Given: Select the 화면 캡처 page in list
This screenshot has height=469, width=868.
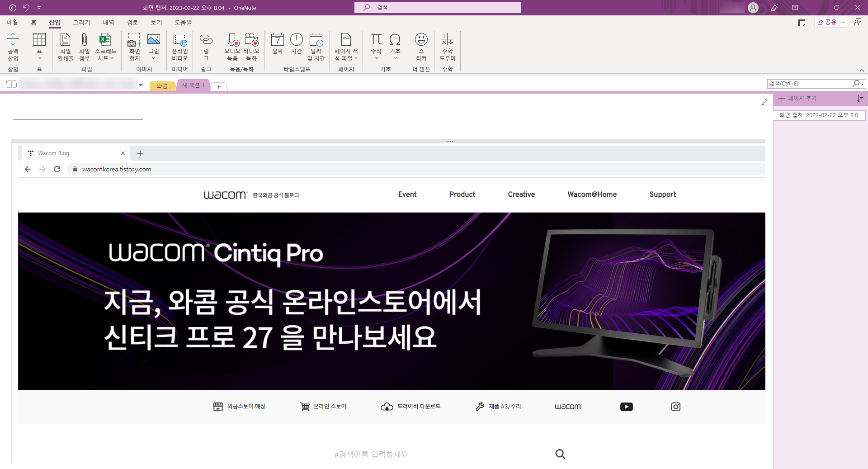Looking at the screenshot, I should point(819,115).
